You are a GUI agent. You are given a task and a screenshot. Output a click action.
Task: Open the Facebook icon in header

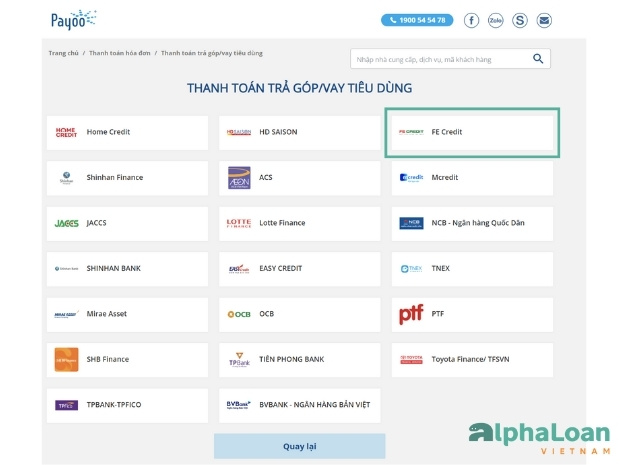coord(471,20)
